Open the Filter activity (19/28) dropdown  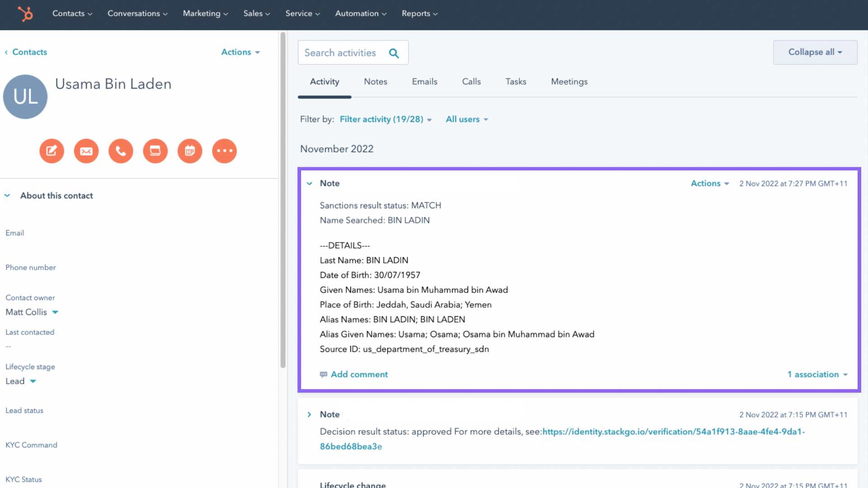click(385, 119)
